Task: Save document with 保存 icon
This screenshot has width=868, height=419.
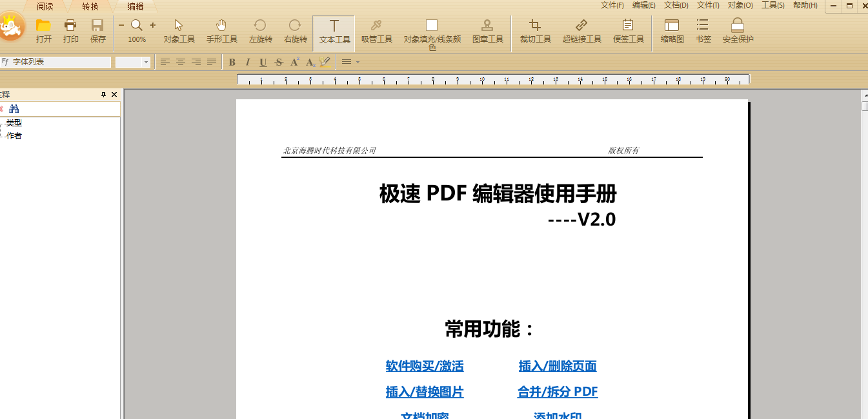Action: click(x=98, y=30)
